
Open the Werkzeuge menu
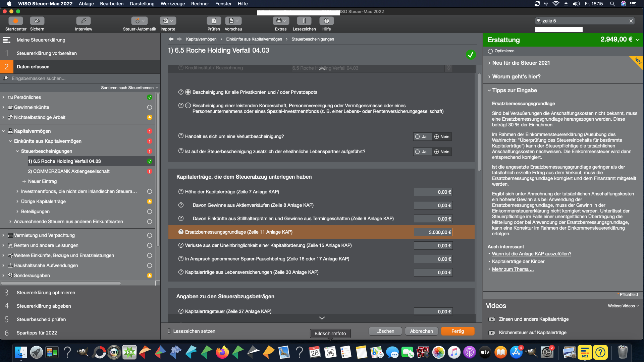(172, 4)
